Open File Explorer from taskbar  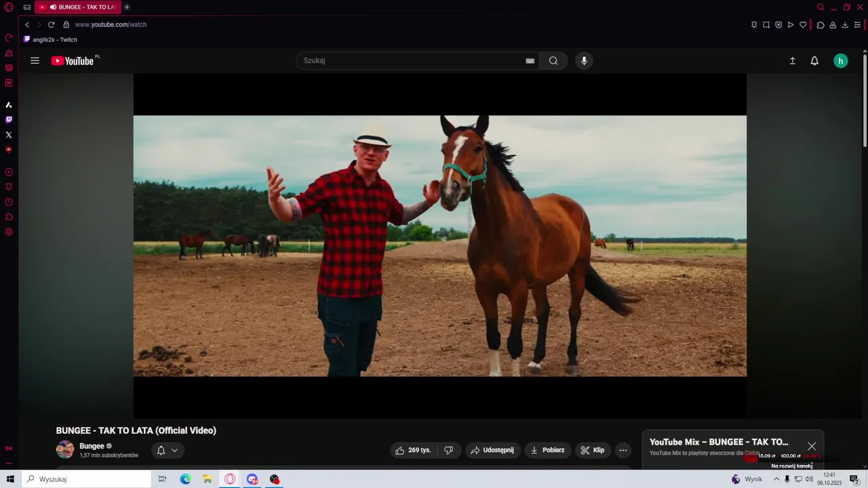tap(208, 479)
